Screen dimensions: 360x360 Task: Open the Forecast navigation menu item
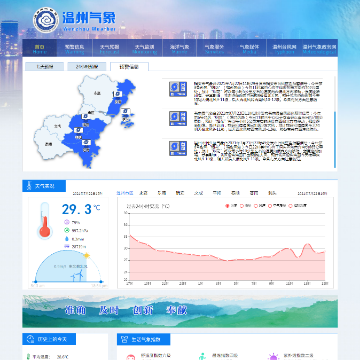(x=109, y=48)
